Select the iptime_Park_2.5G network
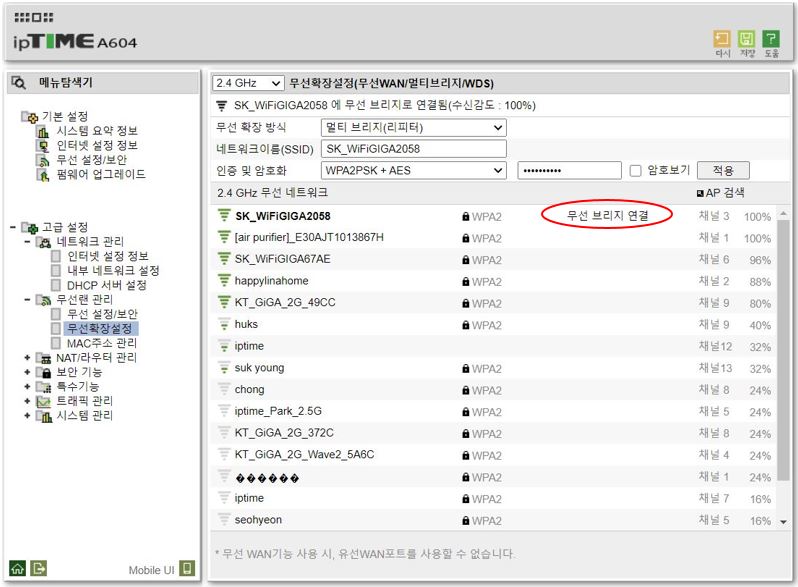798x587 pixels. click(x=278, y=411)
